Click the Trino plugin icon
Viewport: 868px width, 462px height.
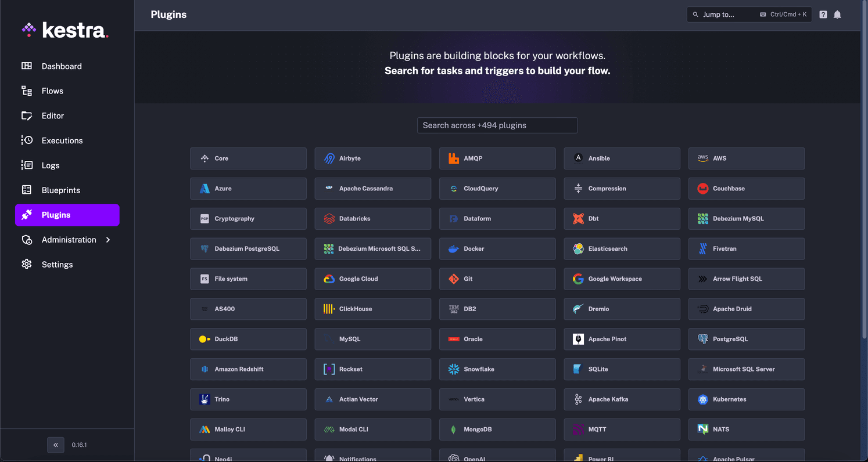(x=205, y=399)
